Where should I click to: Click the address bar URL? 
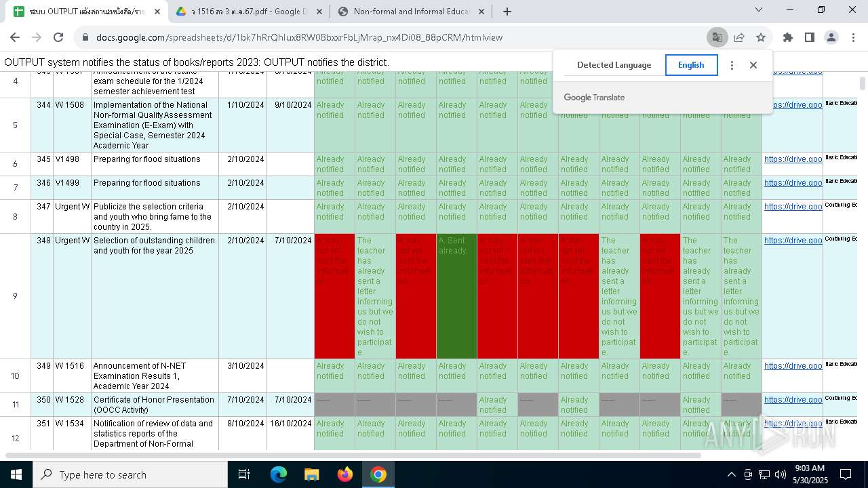[x=299, y=38]
